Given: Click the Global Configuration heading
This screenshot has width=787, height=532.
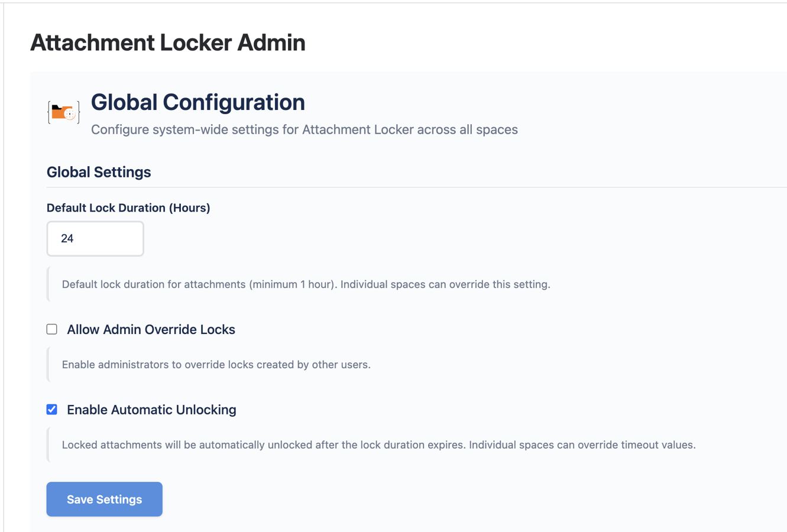Looking at the screenshot, I should click(197, 102).
